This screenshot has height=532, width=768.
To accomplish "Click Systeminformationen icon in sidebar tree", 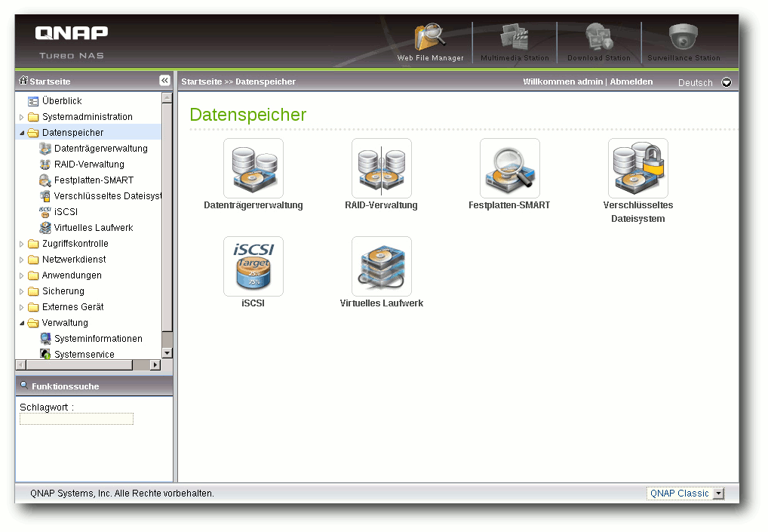I will pyautogui.click(x=45, y=339).
